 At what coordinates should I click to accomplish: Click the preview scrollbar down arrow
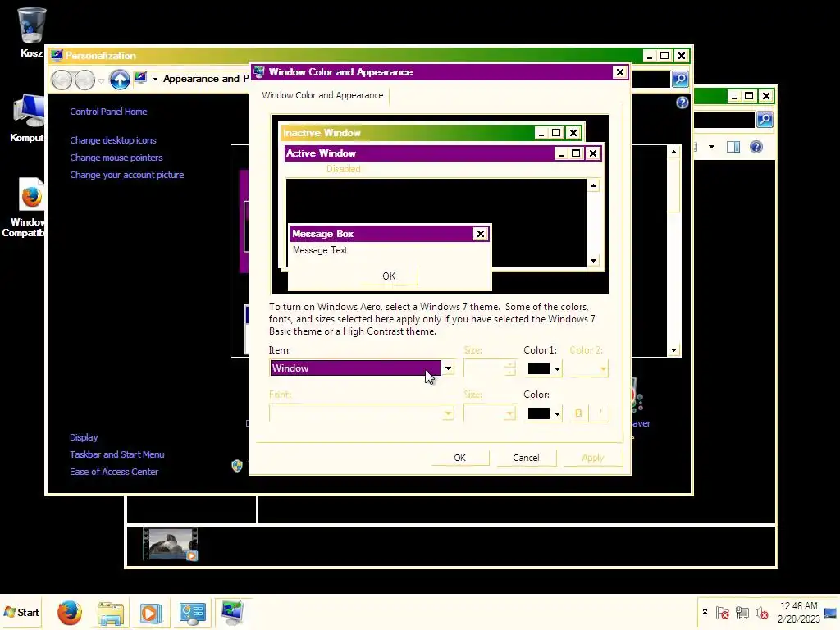tap(593, 261)
